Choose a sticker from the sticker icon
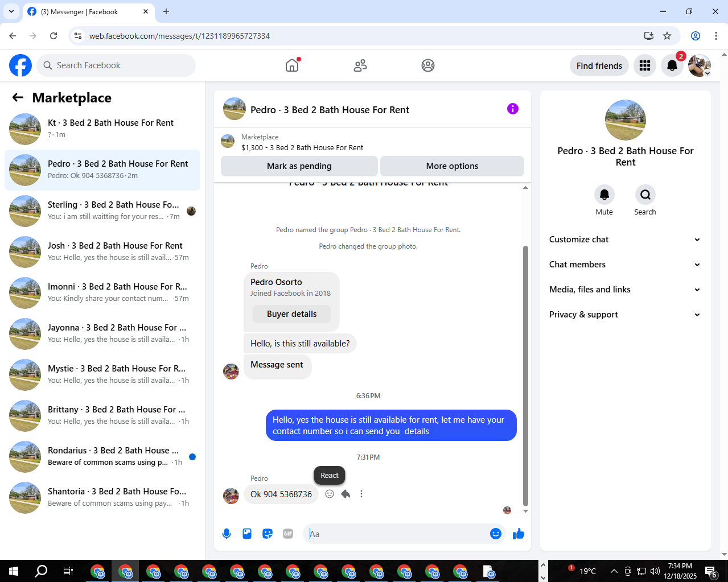The height and width of the screenshot is (582, 728). (x=268, y=534)
